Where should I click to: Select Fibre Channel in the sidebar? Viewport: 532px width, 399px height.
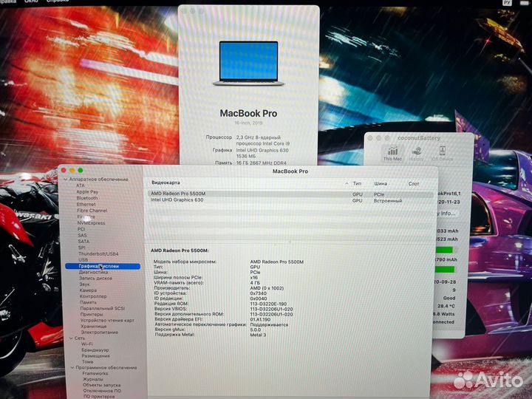[92, 211]
